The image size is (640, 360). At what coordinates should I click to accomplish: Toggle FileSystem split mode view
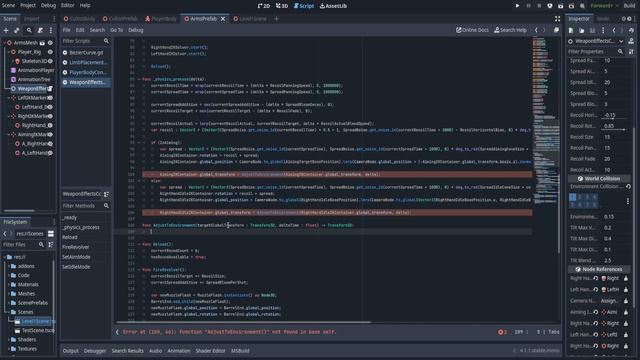click(x=51, y=233)
